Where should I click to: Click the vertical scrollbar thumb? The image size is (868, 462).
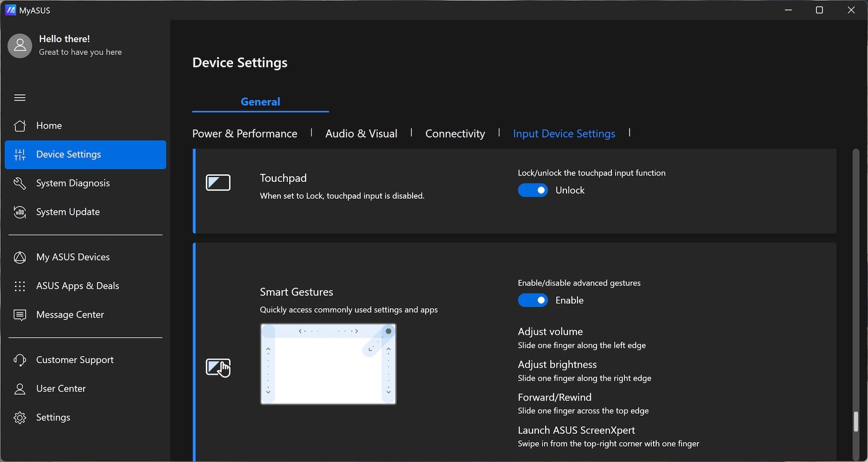pyautogui.click(x=855, y=421)
